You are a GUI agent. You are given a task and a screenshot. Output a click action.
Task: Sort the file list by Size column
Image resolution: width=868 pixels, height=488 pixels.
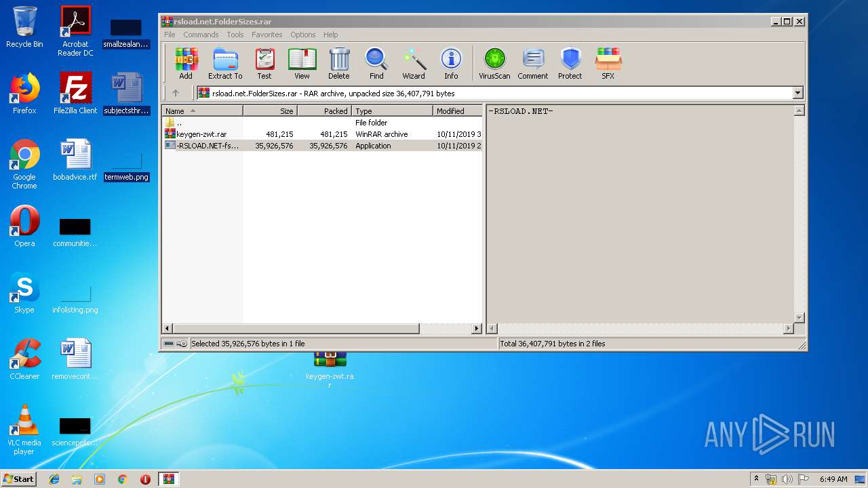click(270, 110)
